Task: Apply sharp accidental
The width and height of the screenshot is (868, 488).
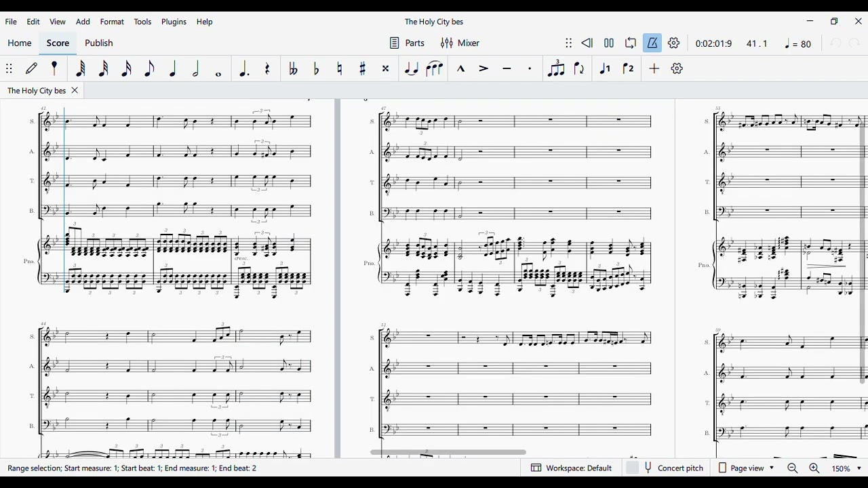Action: [x=362, y=68]
